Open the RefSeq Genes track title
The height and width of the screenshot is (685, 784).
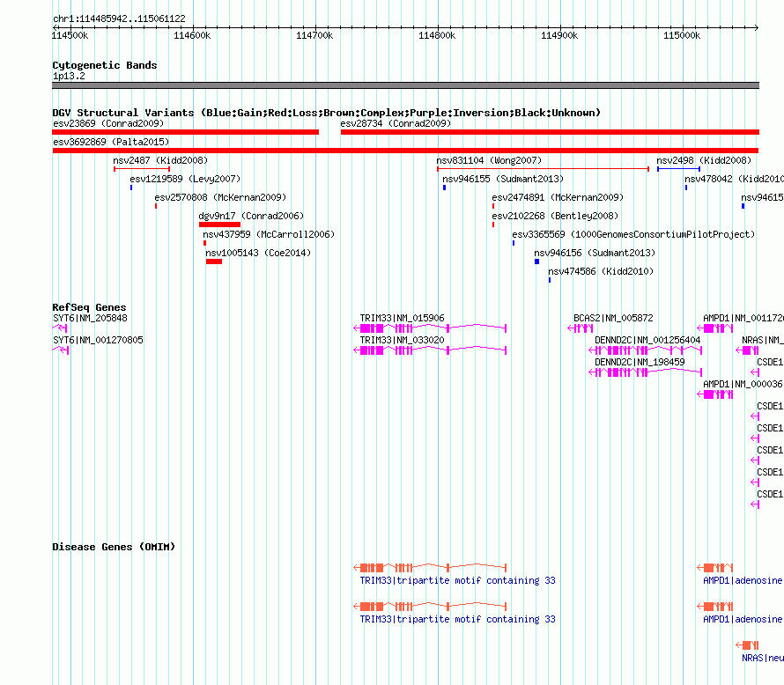[89, 307]
